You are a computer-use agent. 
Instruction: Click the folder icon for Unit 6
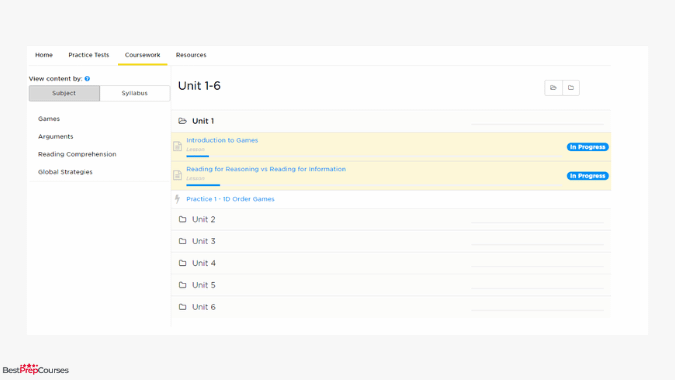click(x=183, y=307)
